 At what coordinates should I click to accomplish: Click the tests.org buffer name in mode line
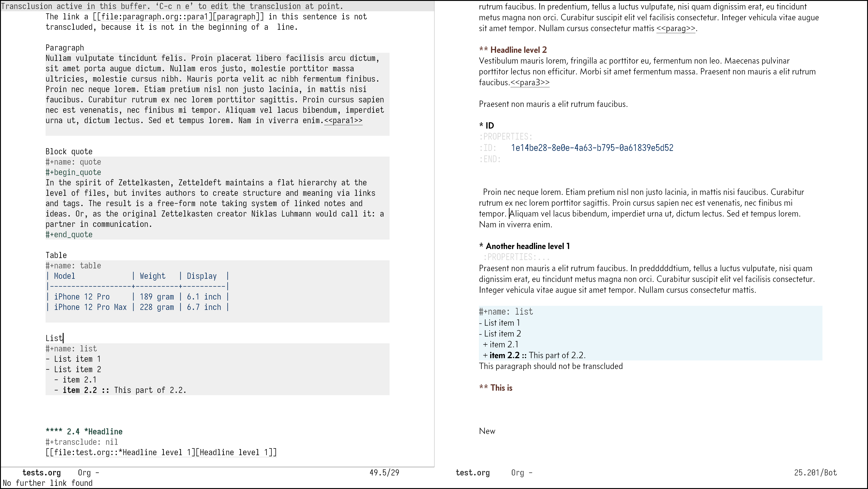pos(42,473)
